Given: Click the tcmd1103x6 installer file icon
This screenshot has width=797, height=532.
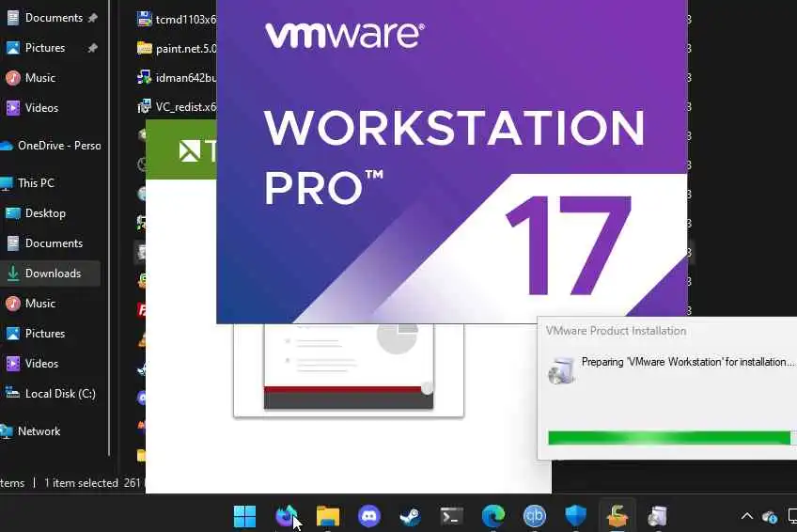Looking at the screenshot, I should (145, 19).
